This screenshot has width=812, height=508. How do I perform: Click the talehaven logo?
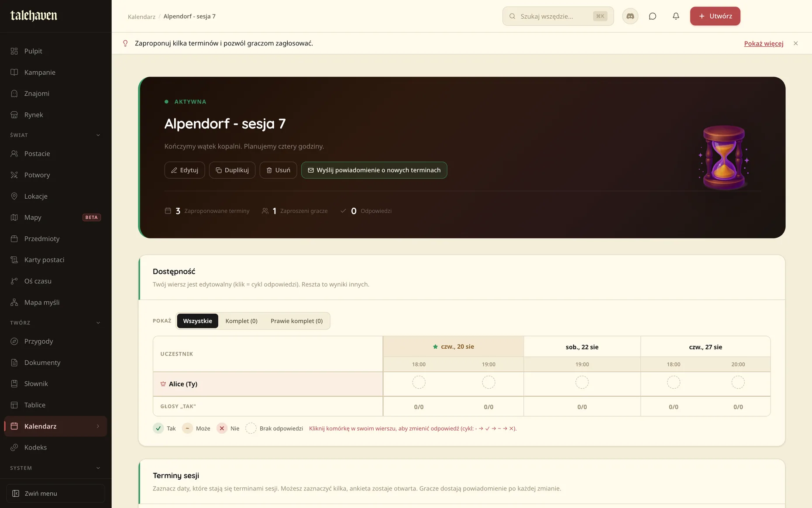click(x=34, y=16)
